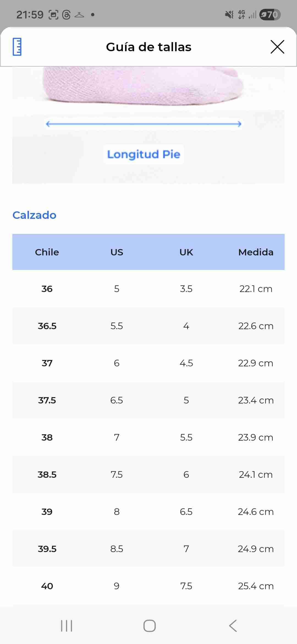Tap the 24.1 cm measurement cell
Viewport: 297px width, 644px height.
tap(256, 474)
